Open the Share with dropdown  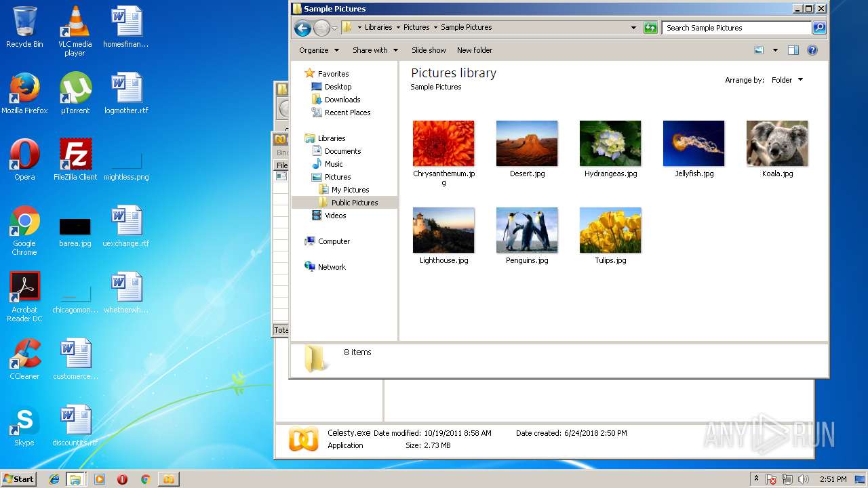(375, 50)
